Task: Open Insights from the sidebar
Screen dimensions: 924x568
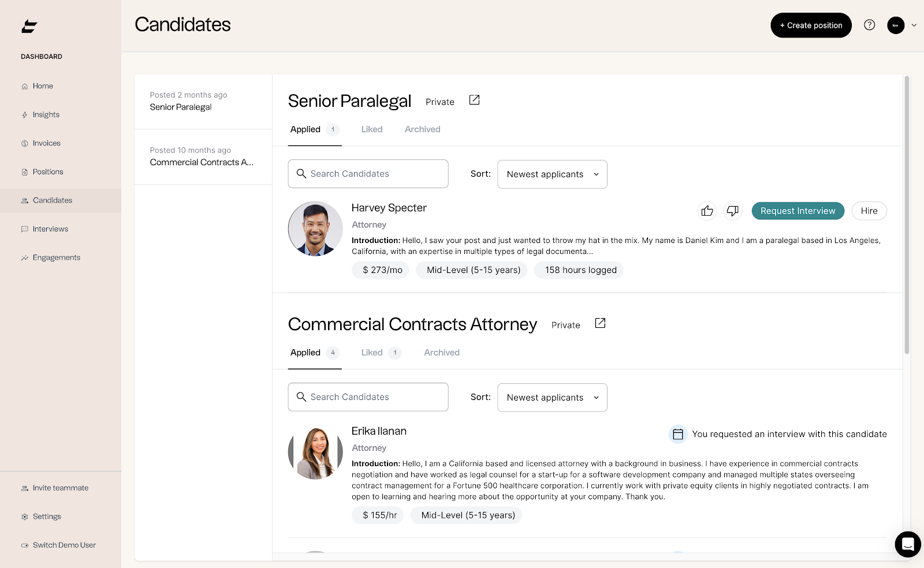Action: [x=45, y=114]
